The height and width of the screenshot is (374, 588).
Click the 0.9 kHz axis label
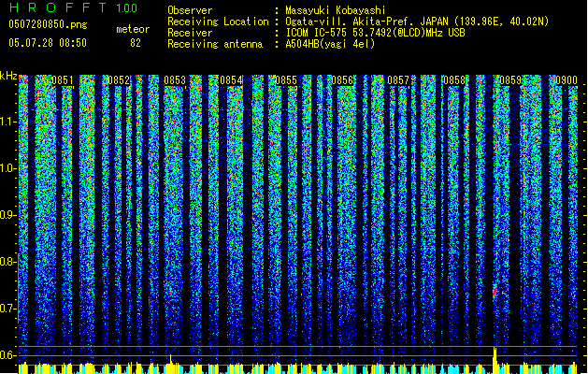(x=7, y=215)
